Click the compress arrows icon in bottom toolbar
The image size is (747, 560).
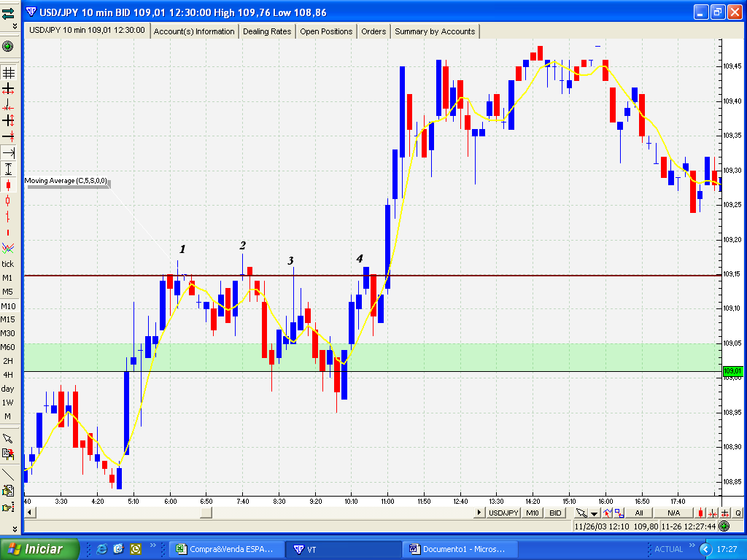click(713, 513)
